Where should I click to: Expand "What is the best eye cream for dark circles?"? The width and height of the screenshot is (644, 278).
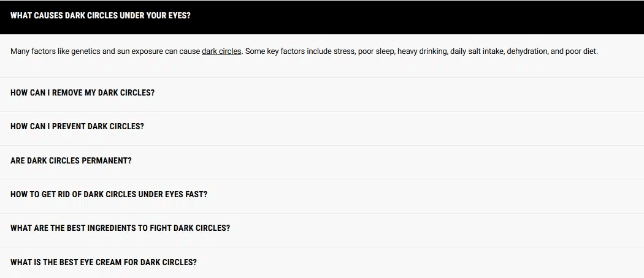tap(322, 263)
